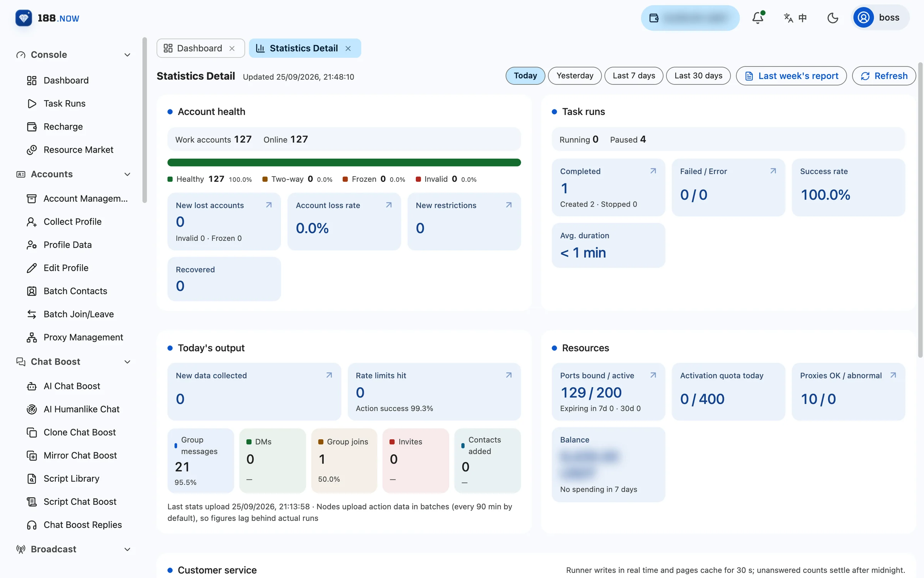
Task: Close the Statistics Detail tab
Action: [x=348, y=48]
